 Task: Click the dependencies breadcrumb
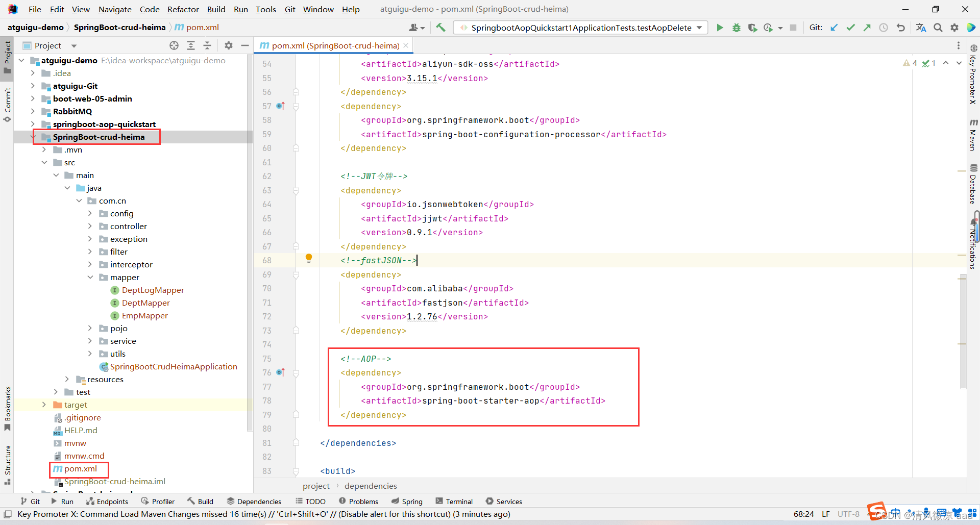[x=371, y=486]
